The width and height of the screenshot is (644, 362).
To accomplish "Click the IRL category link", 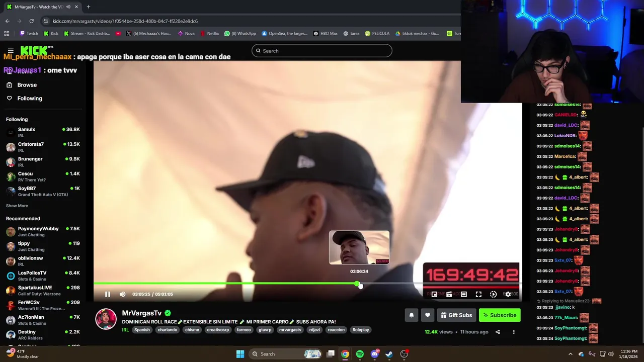I will click(x=125, y=330).
